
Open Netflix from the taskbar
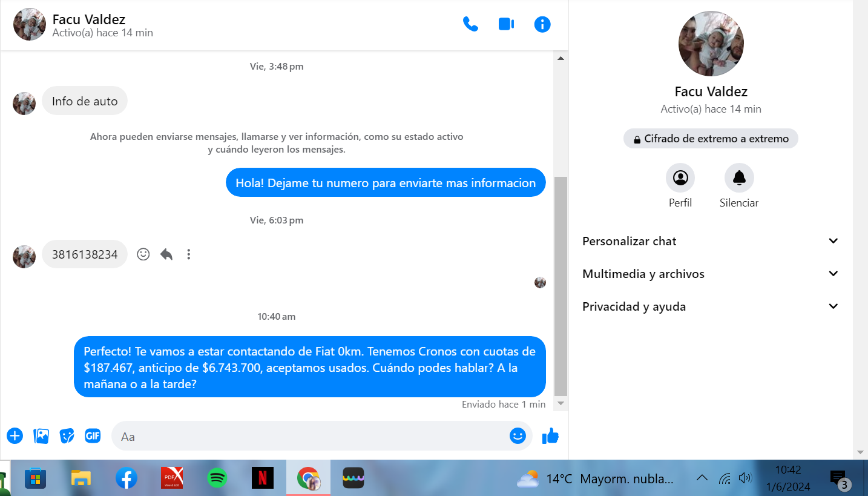tap(263, 478)
